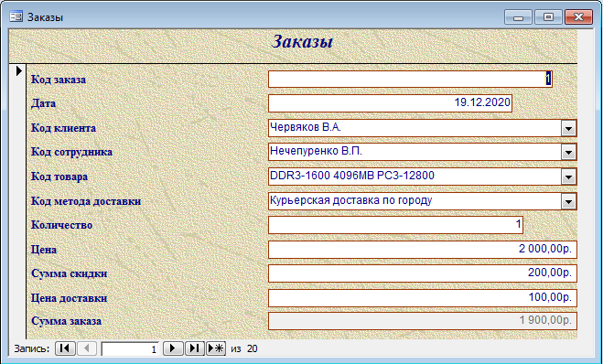The image size is (603, 364).
Task: Go to the first record
Action: coord(65,348)
